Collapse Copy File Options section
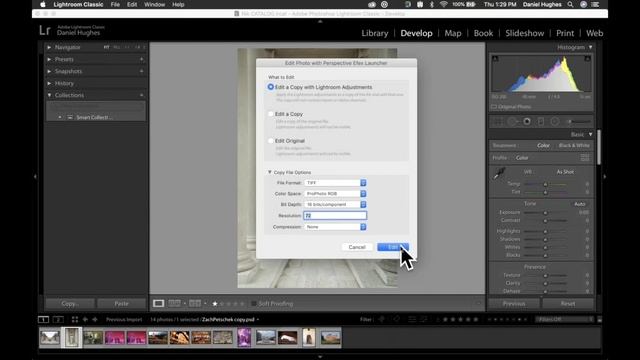This screenshot has width=640, height=360. pos(269,172)
